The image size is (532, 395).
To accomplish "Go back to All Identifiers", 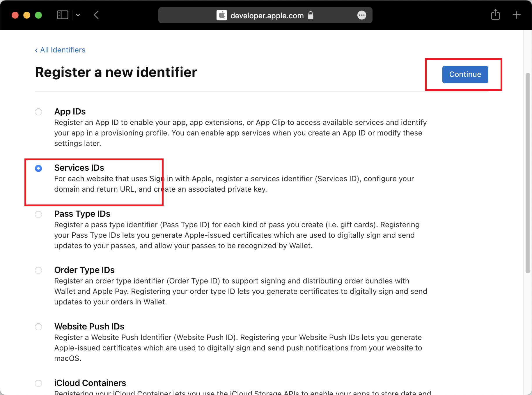I will click(60, 50).
